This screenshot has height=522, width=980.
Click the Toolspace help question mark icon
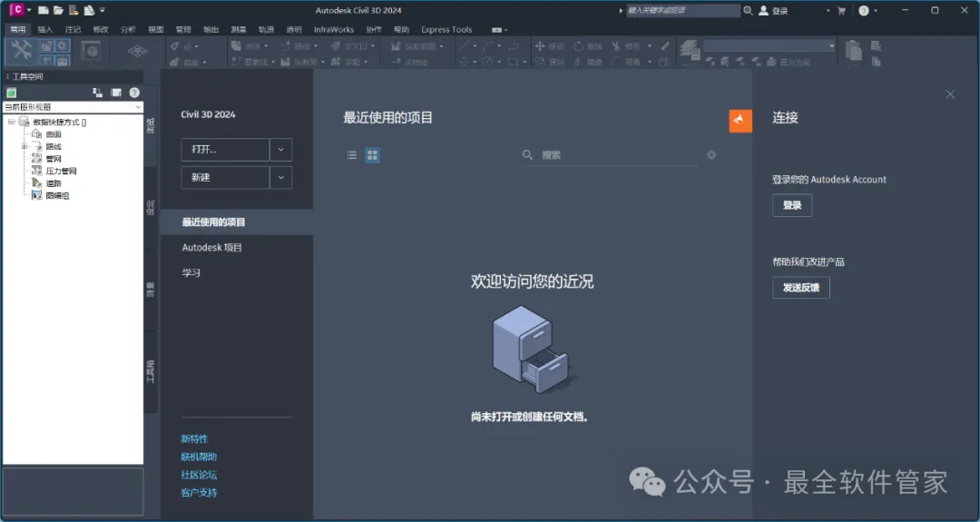(134, 93)
